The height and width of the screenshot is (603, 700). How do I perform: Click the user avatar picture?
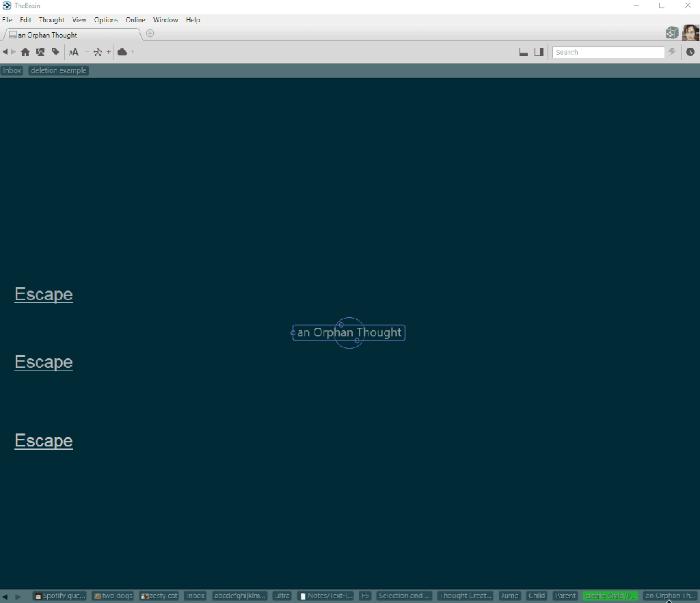click(690, 33)
